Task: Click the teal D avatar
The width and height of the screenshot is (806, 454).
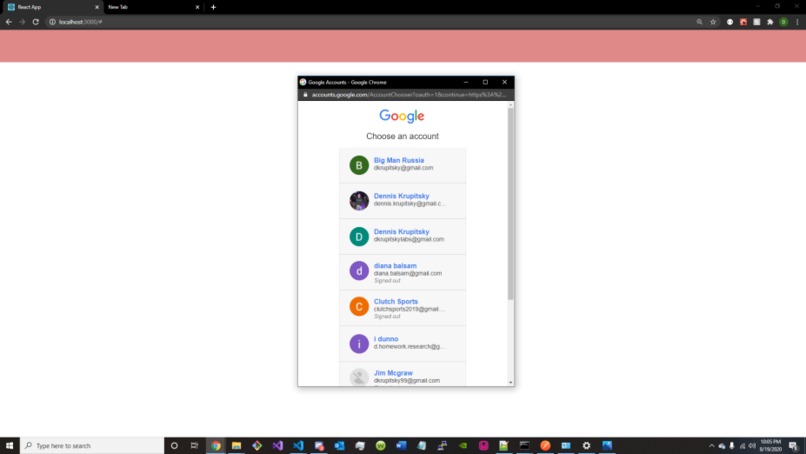Action: click(359, 237)
